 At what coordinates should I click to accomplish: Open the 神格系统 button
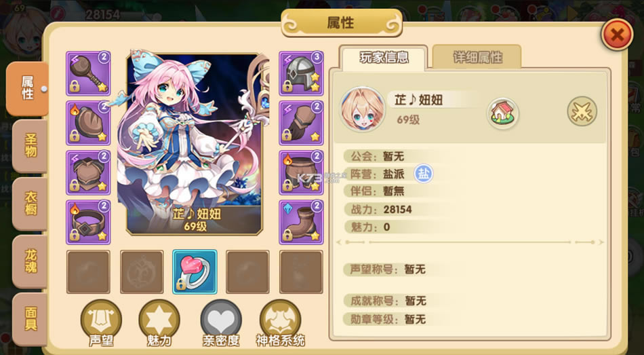(281, 323)
